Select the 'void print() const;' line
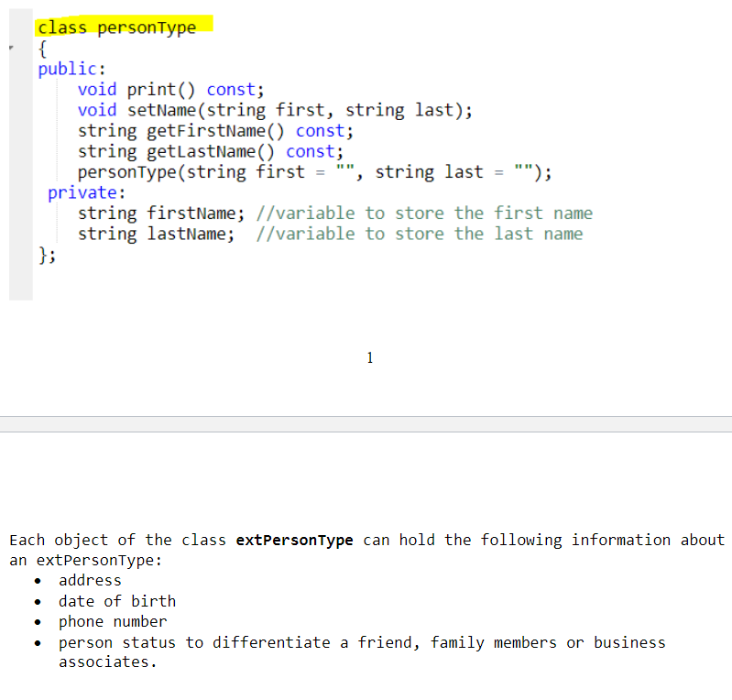 (x=171, y=90)
